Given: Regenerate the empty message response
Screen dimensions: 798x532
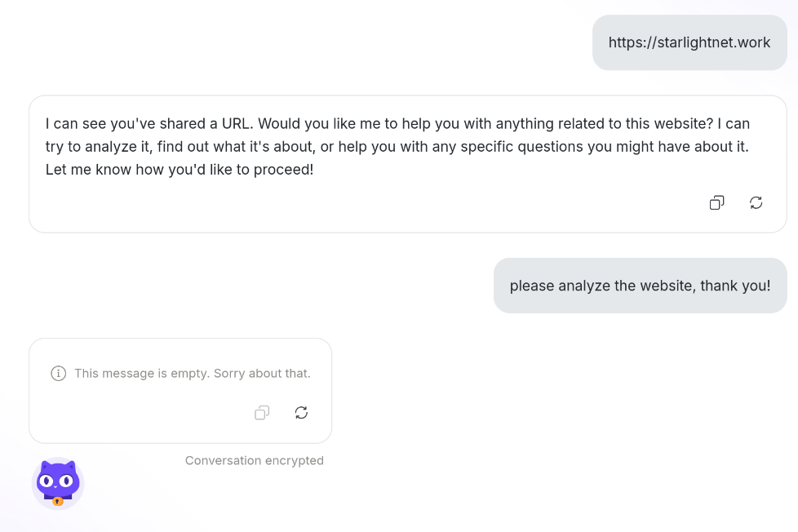Looking at the screenshot, I should [x=301, y=412].
